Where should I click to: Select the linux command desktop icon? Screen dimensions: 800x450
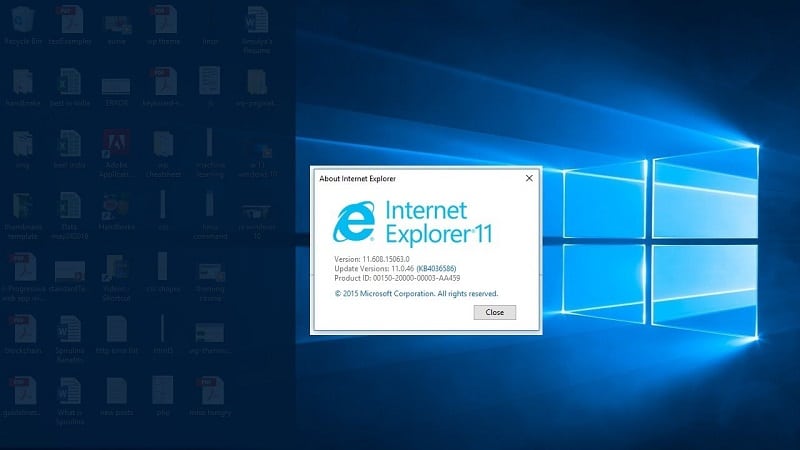[210, 215]
